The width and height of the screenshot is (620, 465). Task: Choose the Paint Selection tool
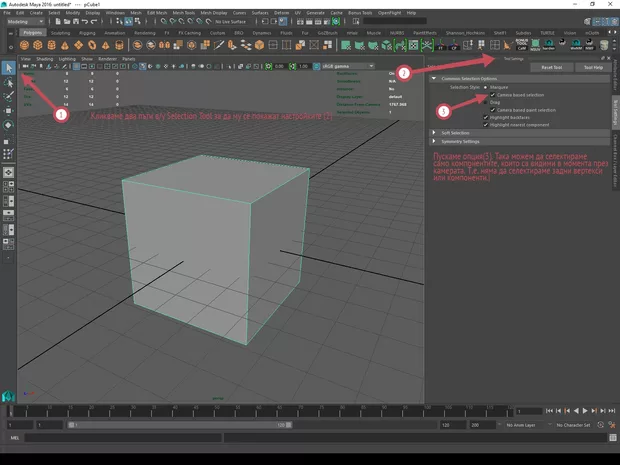point(8,96)
